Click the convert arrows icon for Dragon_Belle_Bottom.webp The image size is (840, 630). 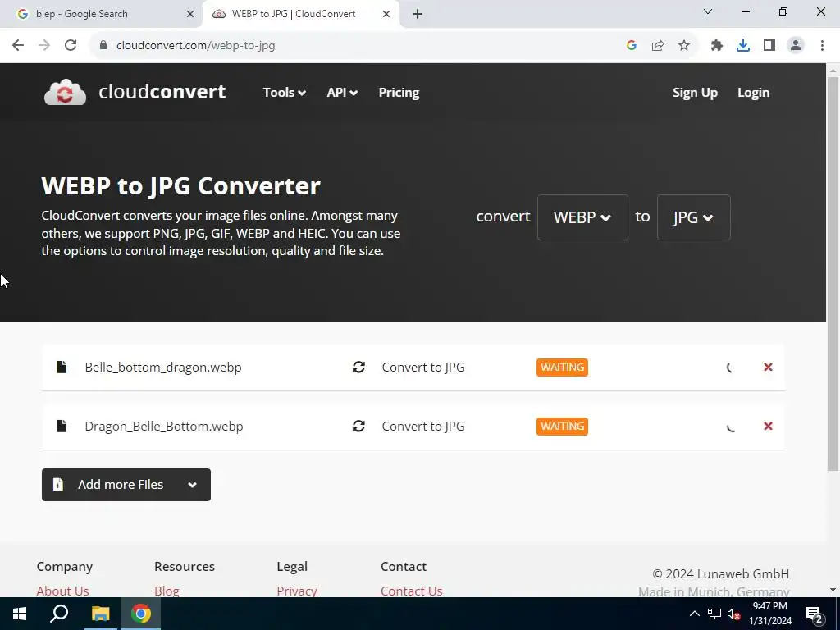point(358,426)
